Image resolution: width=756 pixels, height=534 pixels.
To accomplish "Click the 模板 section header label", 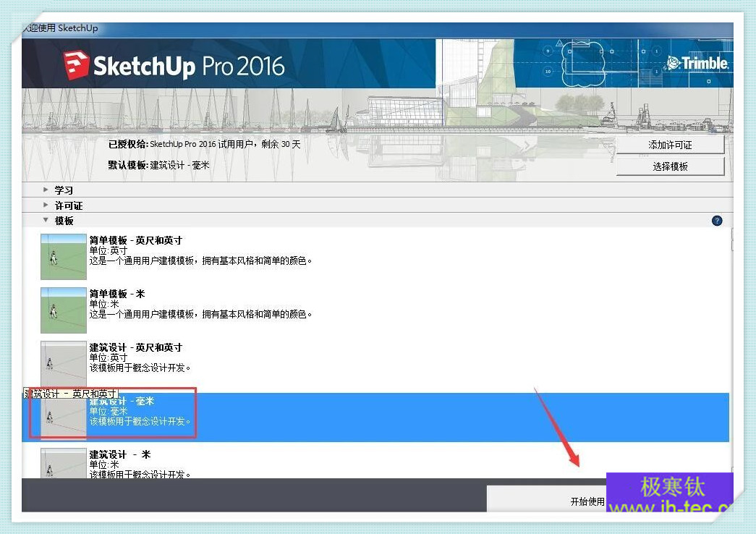I will click(x=64, y=221).
